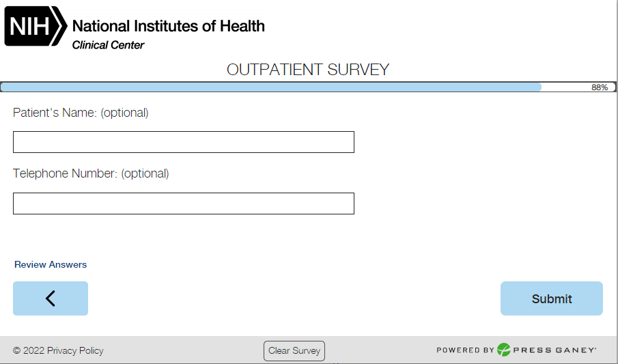Focus the Patient's Name text box
Viewport: 618px width, 364px height.
[184, 142]
